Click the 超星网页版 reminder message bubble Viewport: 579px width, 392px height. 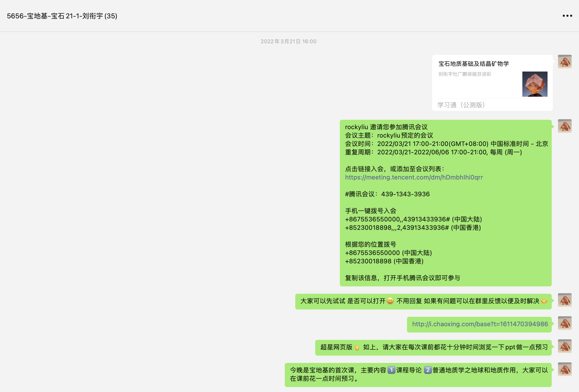coord(433,347)
